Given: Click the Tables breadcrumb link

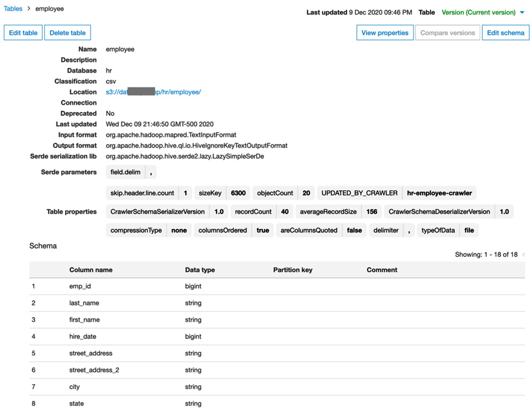Looking at the screenshot, I should click(x=13, y=9).
